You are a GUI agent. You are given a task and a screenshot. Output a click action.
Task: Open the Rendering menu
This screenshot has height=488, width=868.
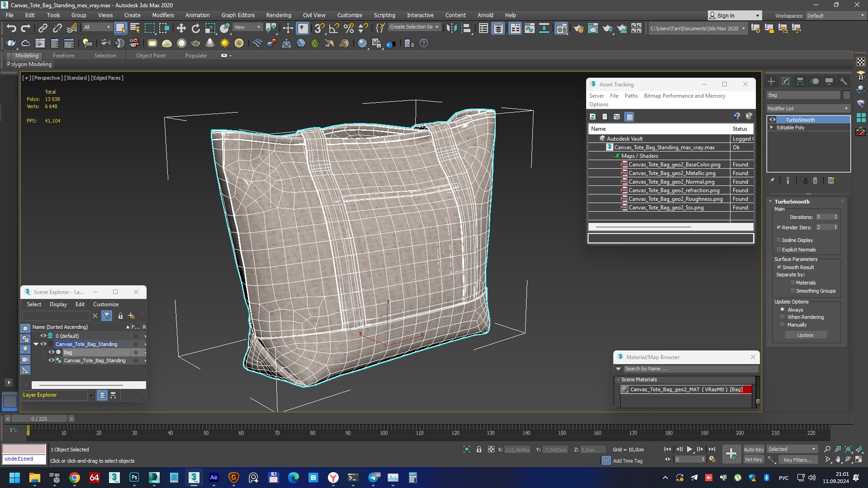coord(278,15)
